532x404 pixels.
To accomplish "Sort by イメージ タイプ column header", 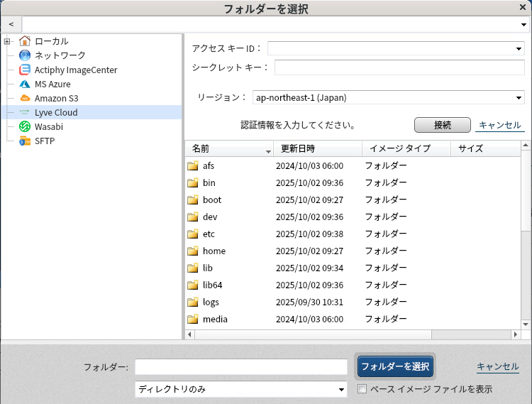I will click(x=406, y=148).
